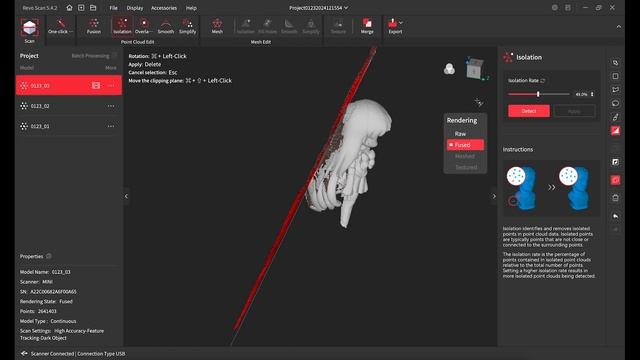Select the Textured rendering option
This screenshot has width=640, height=360.
pyautogui.click(x=466, y=167)
